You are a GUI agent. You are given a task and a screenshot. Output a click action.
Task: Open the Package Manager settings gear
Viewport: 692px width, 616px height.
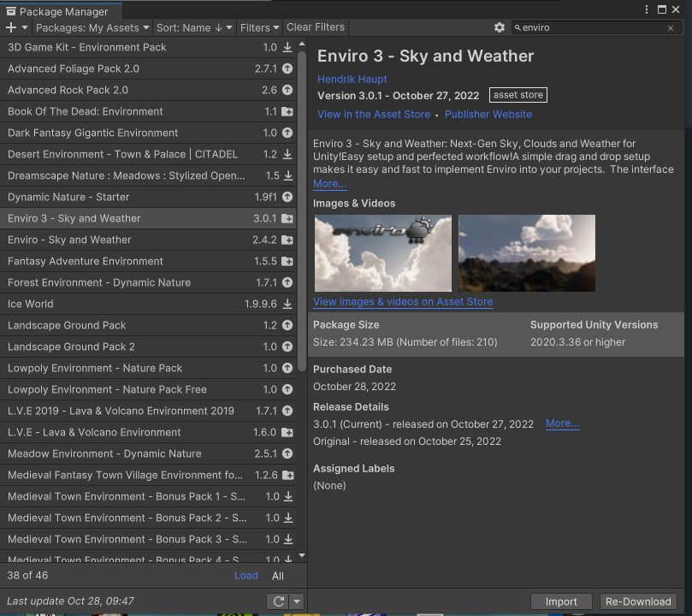pyautogui.click(x=500, y=27)
